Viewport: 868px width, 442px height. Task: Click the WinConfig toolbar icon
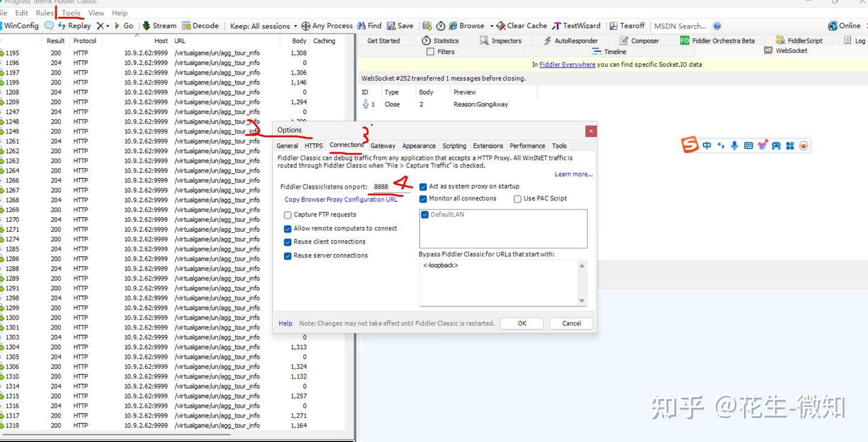[x=20, y=26]
